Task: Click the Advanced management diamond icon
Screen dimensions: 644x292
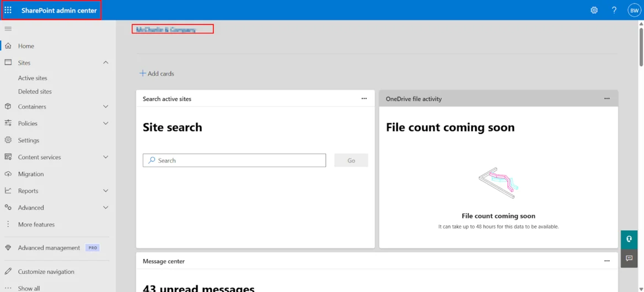Action: click(x=8, y=248)
